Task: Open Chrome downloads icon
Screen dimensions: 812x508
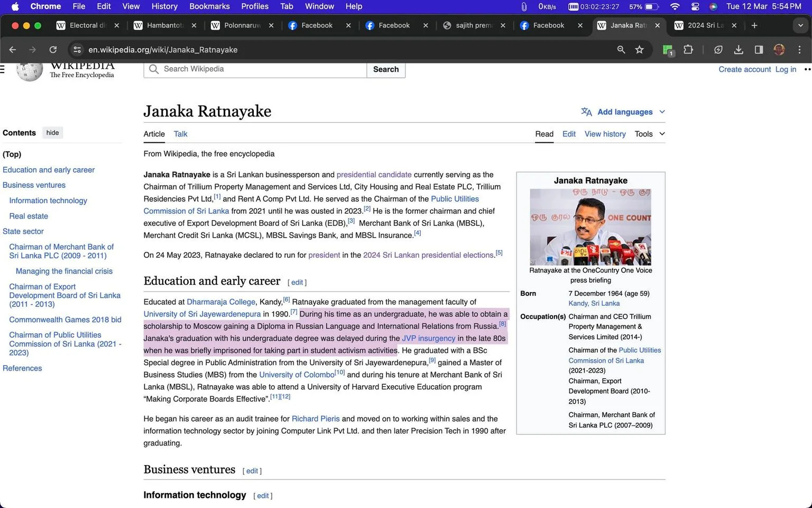Action: click(739, 50)
